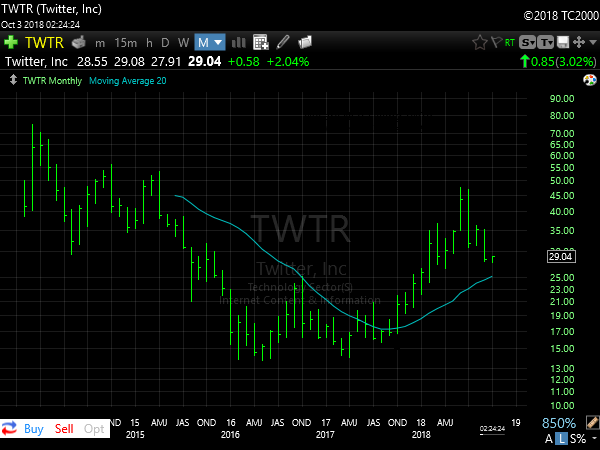Select the S% scale option

[578, 439]
